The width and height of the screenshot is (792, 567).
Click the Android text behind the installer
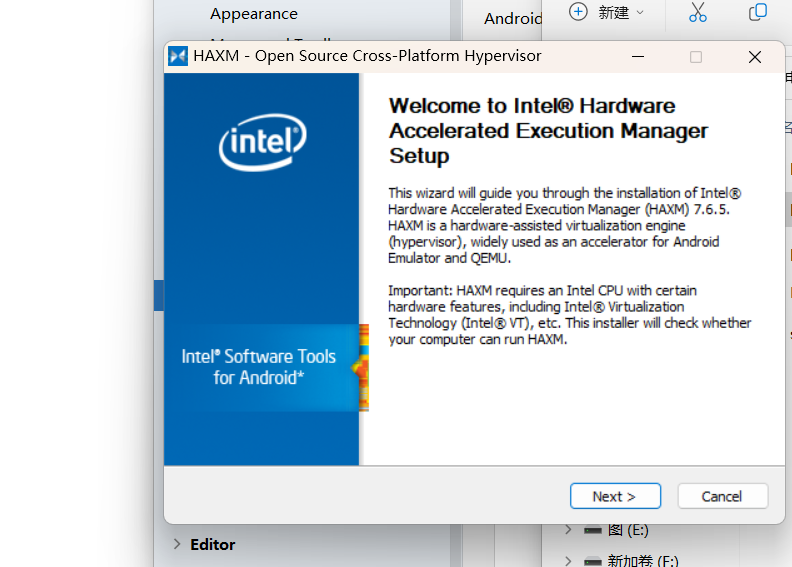coord(513,19)
